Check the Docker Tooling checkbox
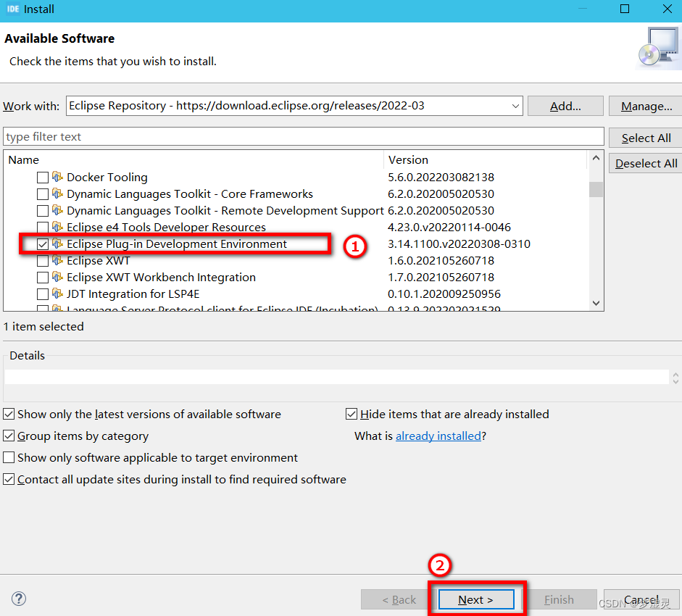Screen dimensions: 682x616 pos(43,178)
